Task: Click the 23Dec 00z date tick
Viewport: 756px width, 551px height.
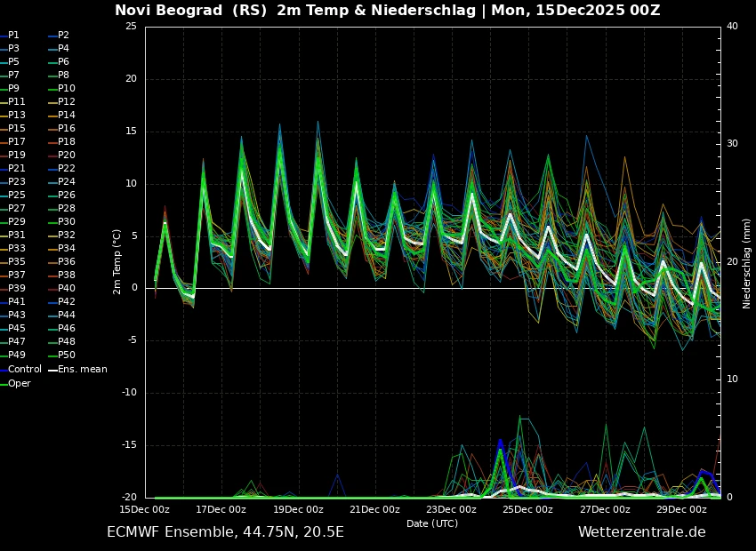Action: (x=452, y=509)
